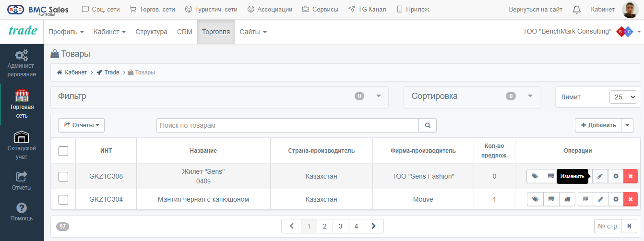Screen dimensions: 644x241
Task: Click the trade logo
Action: point(23,31)
